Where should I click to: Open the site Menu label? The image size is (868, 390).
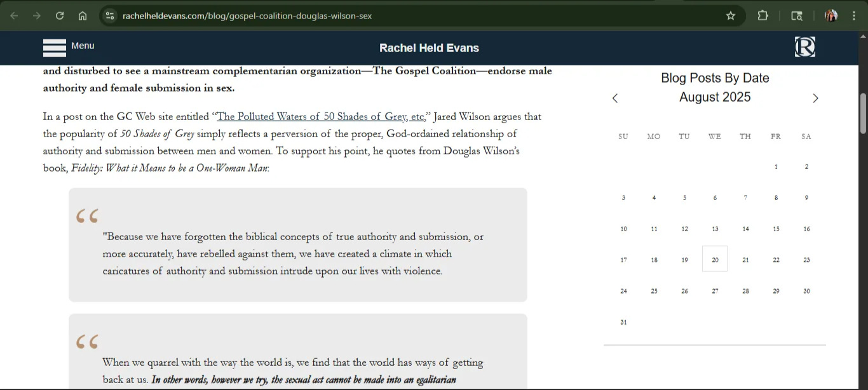pos(83,46)
